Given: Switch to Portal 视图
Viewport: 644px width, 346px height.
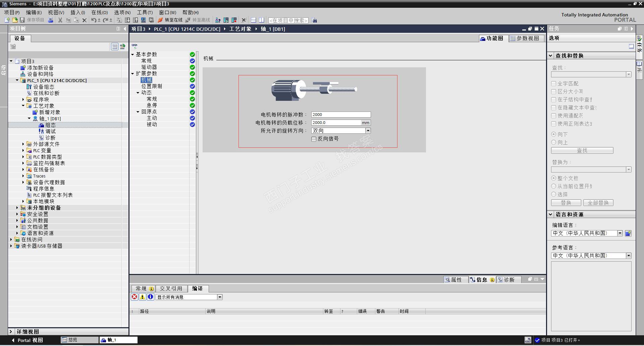Looking at the screenshot, I should (27, 340).
